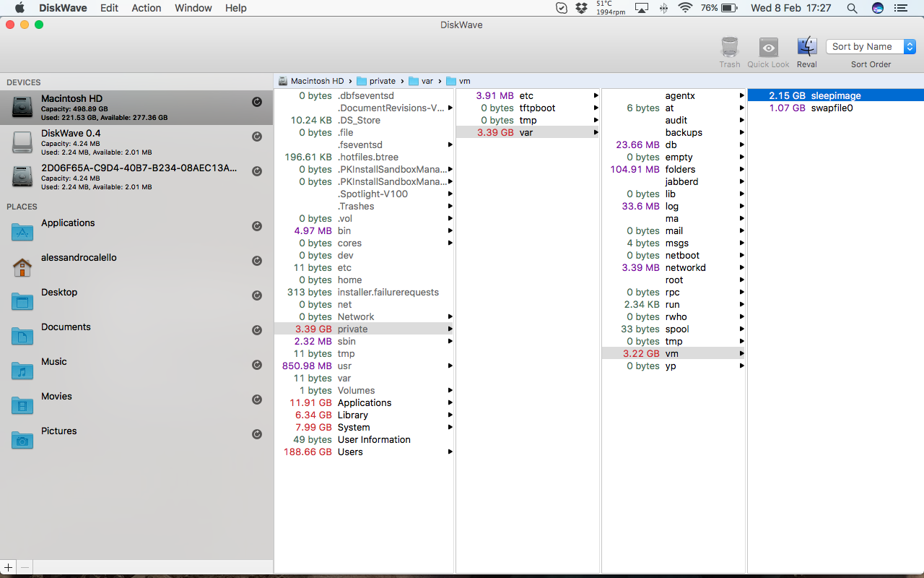Screen dimensions: 924x578
Task: Open the Edit menu
Action: [x=109, y=8]
